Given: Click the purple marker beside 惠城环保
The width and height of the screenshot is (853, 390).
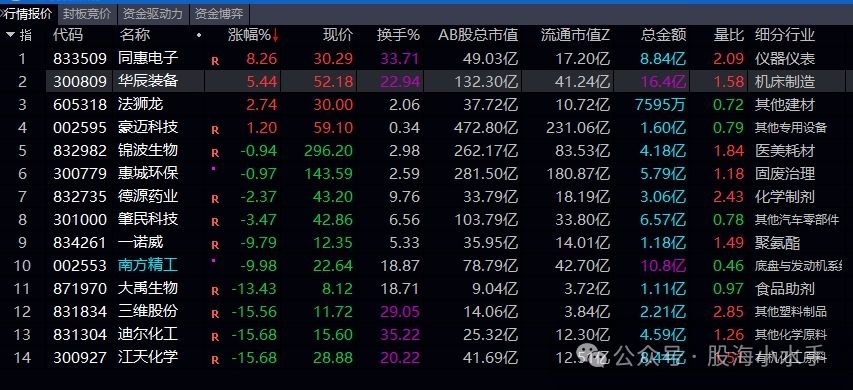Looking at the screenshot, I should pyautogui.click(x=213, y=169).
